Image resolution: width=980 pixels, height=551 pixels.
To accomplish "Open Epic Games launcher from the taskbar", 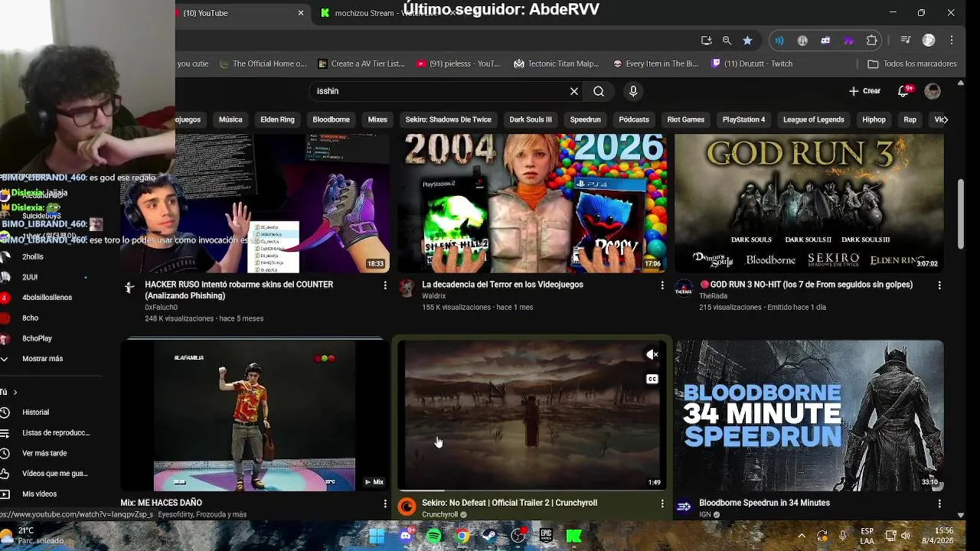I will 546,536.
